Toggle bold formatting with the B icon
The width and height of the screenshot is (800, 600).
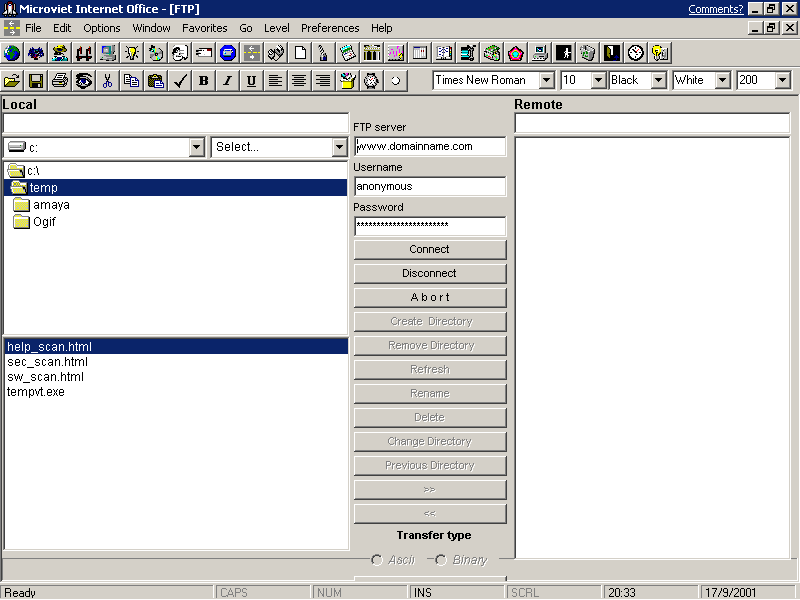(x=204, y=81)
